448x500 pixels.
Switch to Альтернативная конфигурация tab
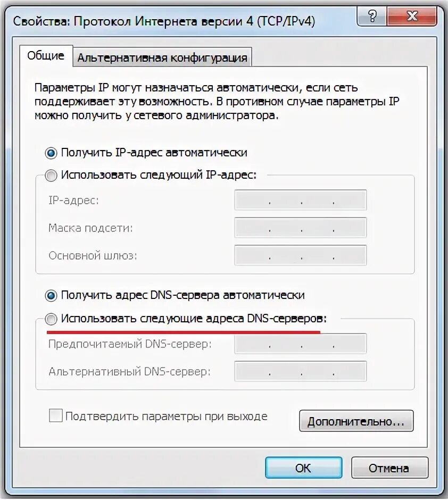pos(162,57)
